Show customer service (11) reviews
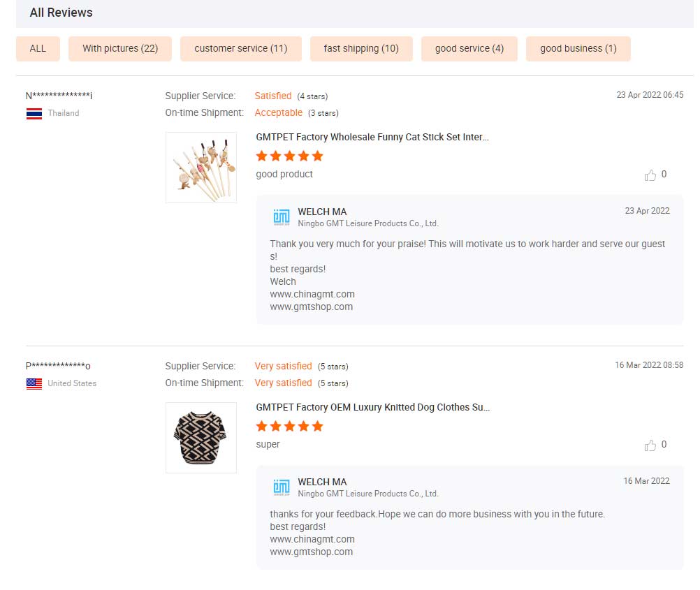The width and height of the screenshot is (700, 590). pyautogui.click(x=241, y=49)
